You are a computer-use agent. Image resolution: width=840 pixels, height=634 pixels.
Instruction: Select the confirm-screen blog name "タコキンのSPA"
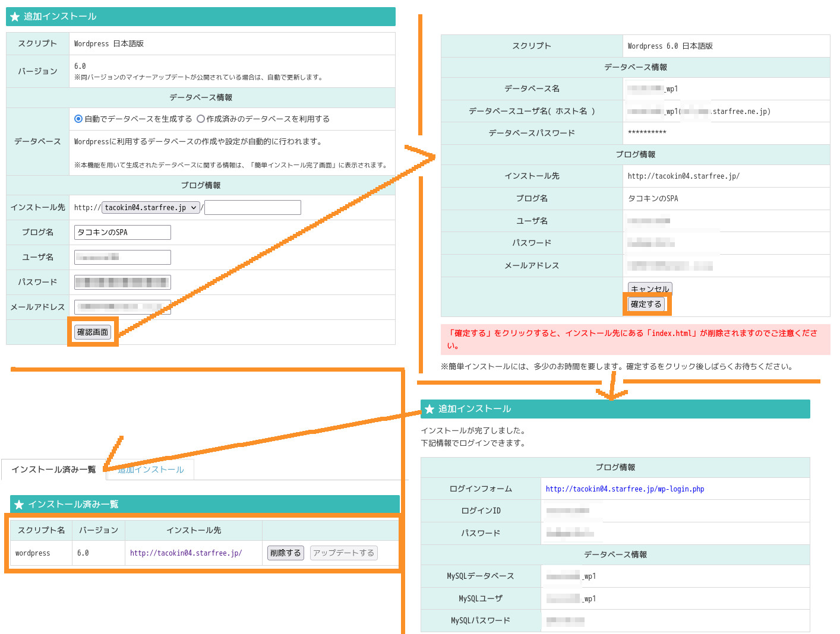pos(653,199)
